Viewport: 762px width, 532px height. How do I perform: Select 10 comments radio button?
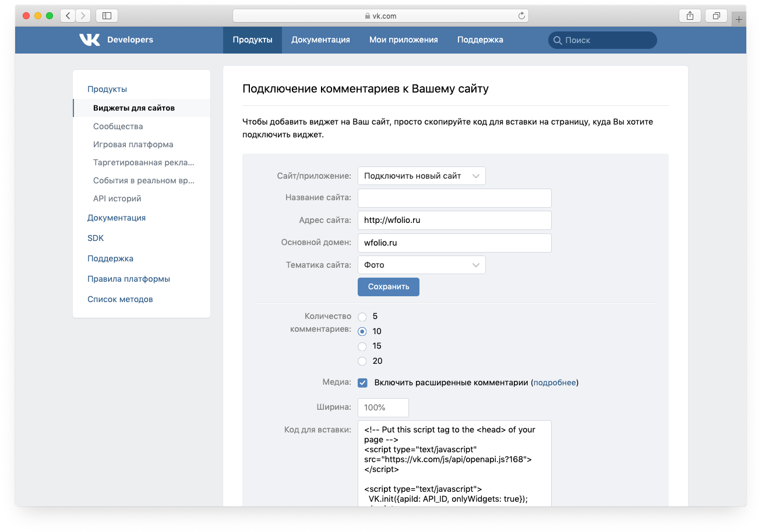[x=362, y=332]
